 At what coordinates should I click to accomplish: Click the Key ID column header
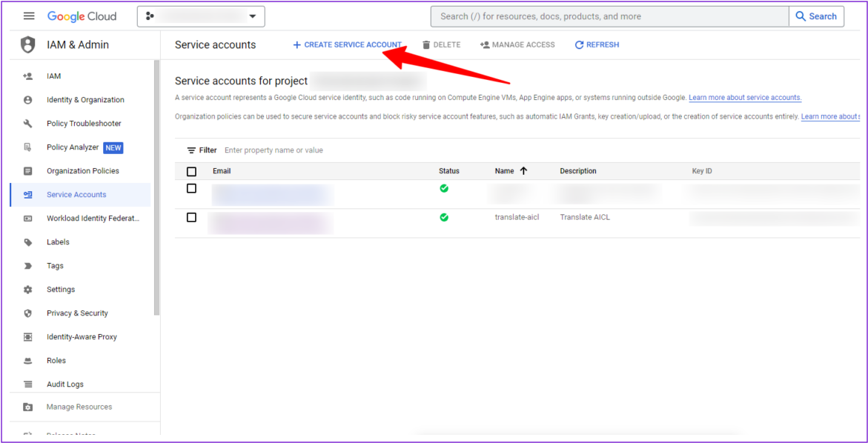coord(702,171)
